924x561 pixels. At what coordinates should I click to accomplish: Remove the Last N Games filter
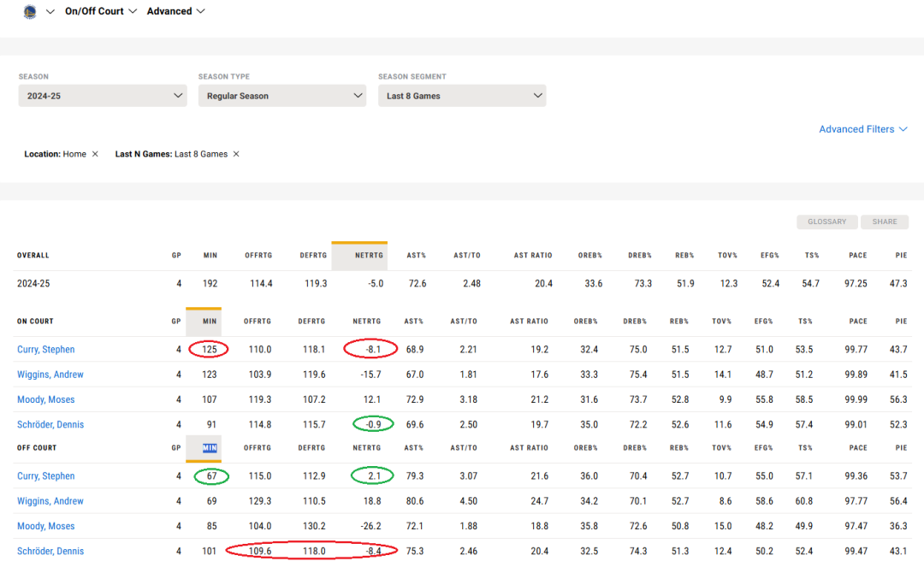(236, 154)
